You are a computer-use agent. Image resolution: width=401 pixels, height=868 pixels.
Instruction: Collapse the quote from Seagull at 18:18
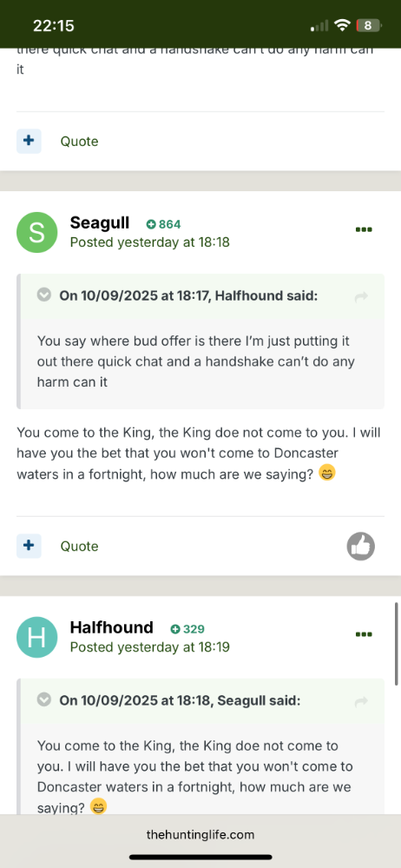43,699
